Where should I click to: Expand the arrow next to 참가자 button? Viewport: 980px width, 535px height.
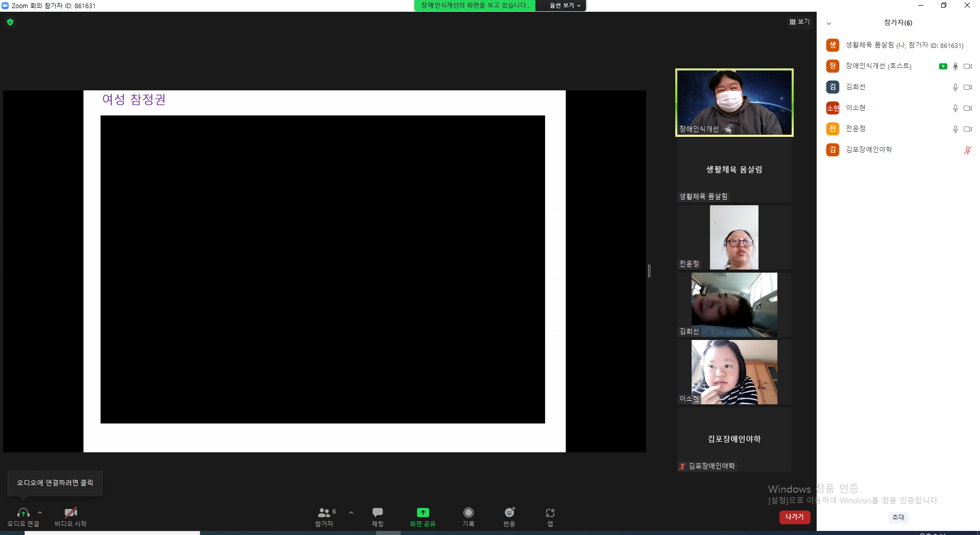pyautogui.click(x=351, y=513)
